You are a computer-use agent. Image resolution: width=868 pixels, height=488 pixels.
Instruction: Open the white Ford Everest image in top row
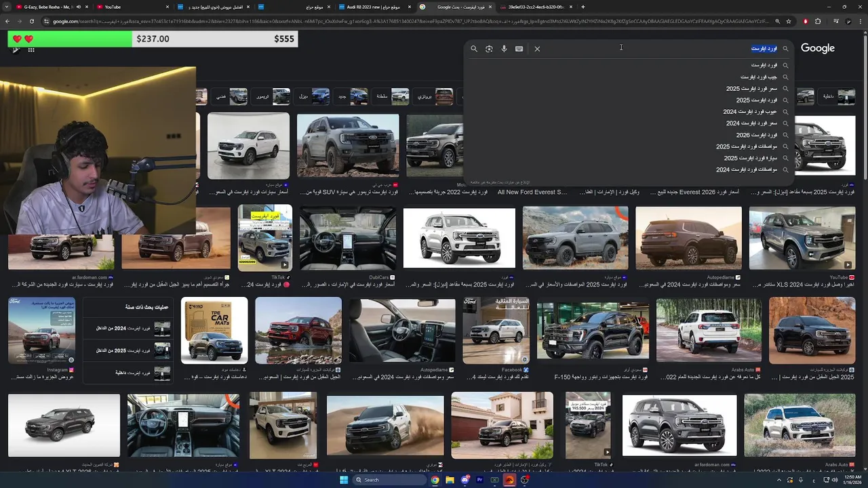point(248,146)
